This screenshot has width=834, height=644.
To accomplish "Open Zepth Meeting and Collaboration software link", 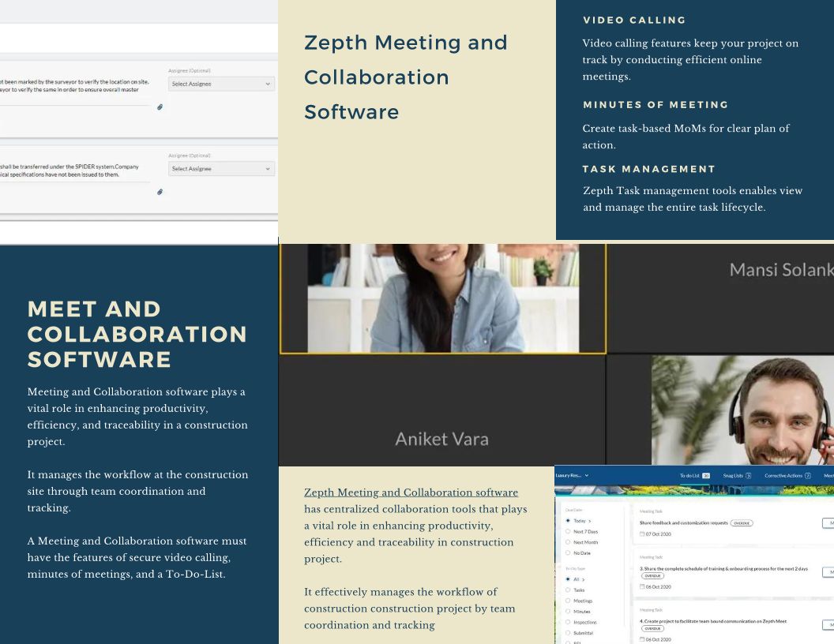I will [411, 492].
